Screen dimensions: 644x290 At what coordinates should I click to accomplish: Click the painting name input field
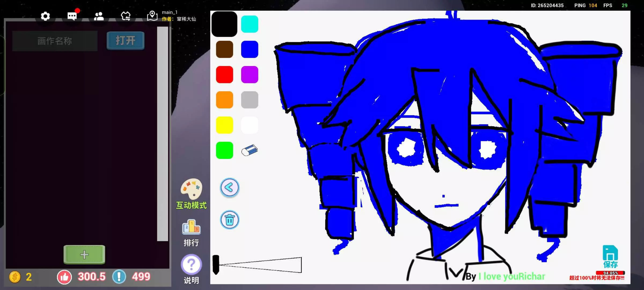pyautogui.click(x=55, y=41)
